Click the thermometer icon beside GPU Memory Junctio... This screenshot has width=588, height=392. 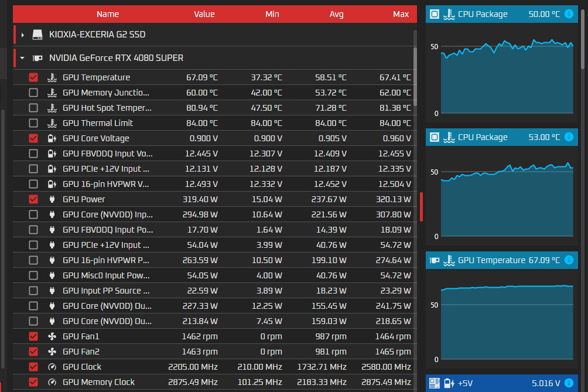[x=52, y=93]
